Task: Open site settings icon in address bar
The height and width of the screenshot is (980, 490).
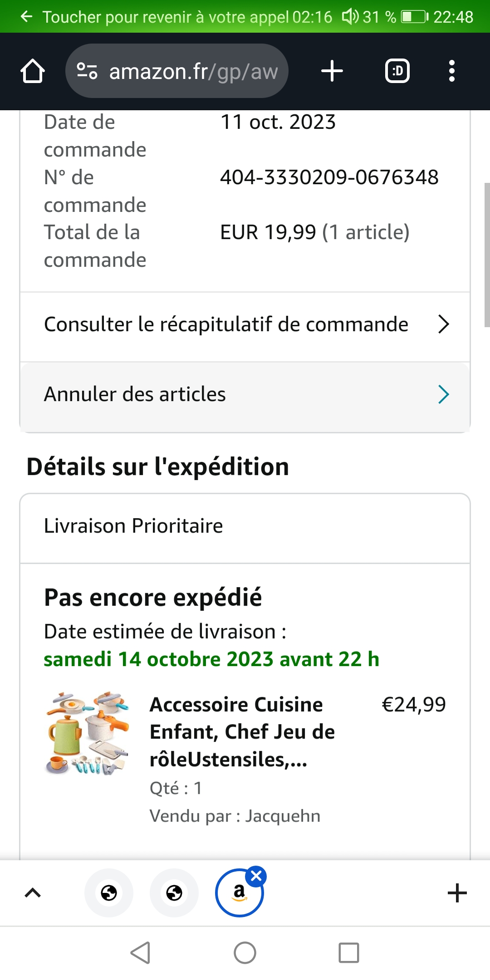Action: click(x=87, y=71)
